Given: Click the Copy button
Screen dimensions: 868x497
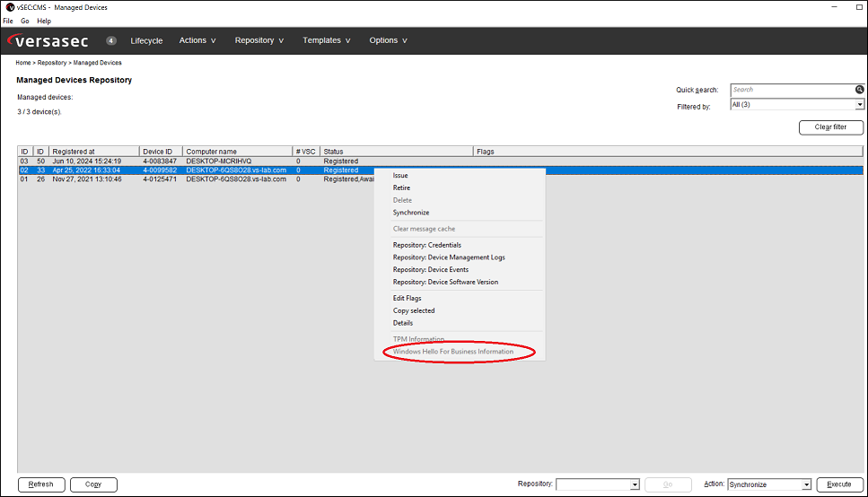Looking at the screenshot, I should (x=93, y=484).
